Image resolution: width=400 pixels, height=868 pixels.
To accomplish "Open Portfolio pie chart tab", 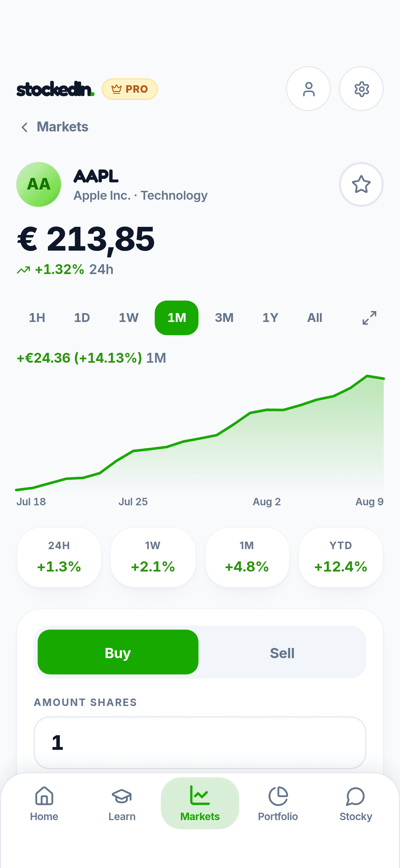I will (x=278, y=803).
